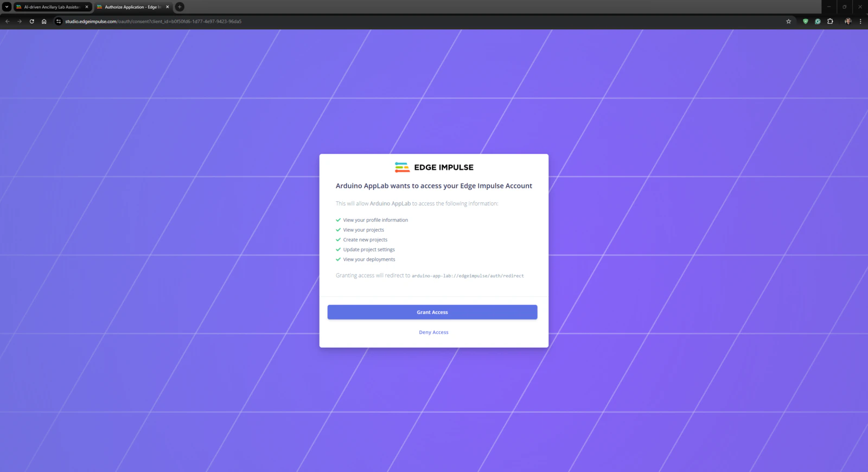This screenshot has width=868, height=472.
Task: Close the AI-driven Ancillary Lab Assistant tab
Action: click(87, 7)
